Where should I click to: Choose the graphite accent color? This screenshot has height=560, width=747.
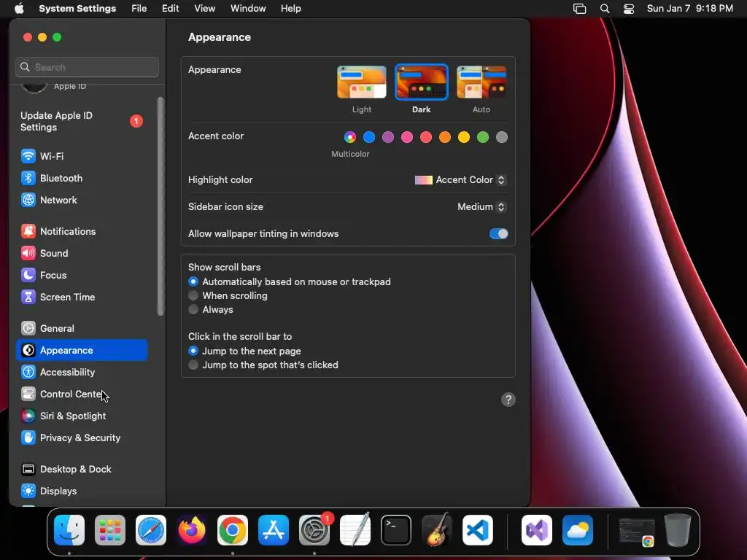tap(502, 138)
